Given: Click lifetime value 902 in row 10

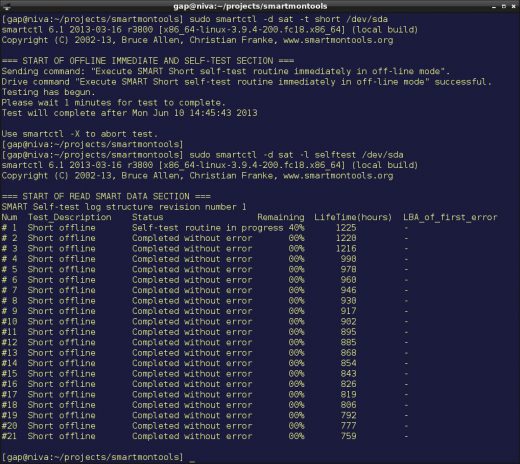Looking at the screenshot, I should point(348,322).
